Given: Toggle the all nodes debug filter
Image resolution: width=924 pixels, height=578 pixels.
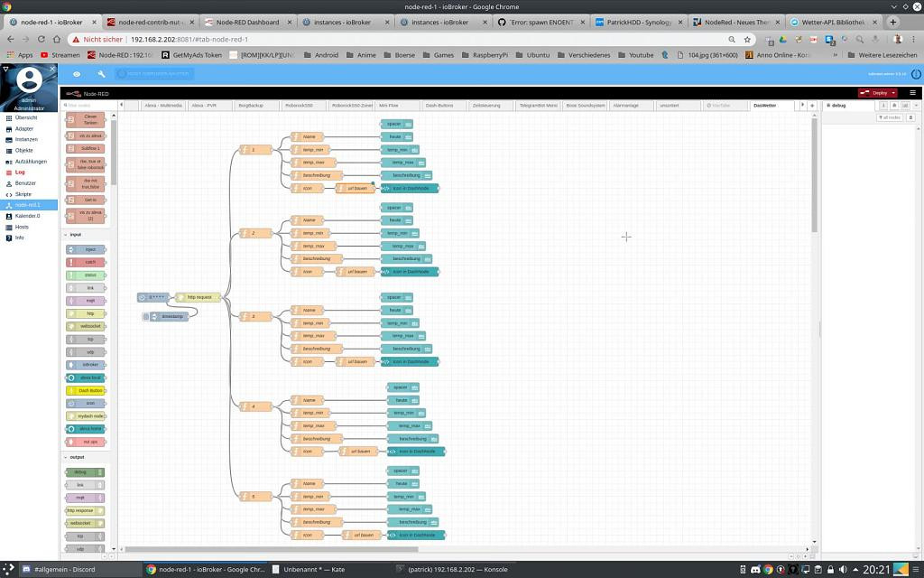Looking at the screenshot, I should pos(890,117).
